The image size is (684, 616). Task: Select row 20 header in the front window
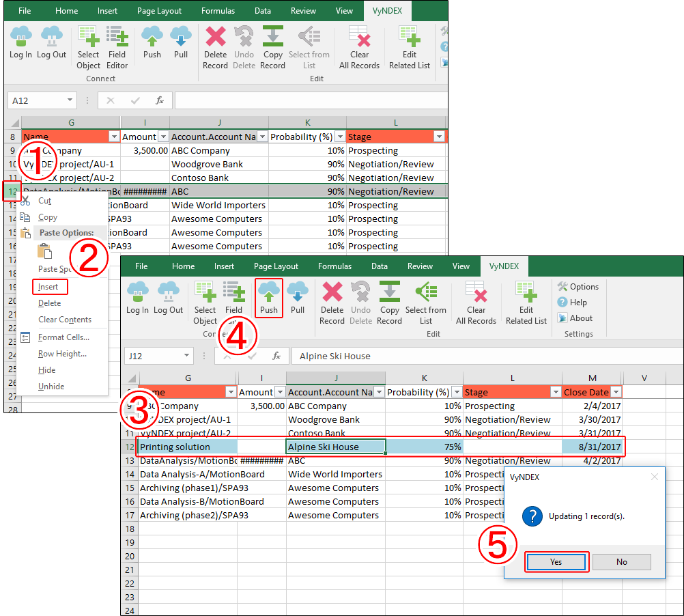point(130,556)
